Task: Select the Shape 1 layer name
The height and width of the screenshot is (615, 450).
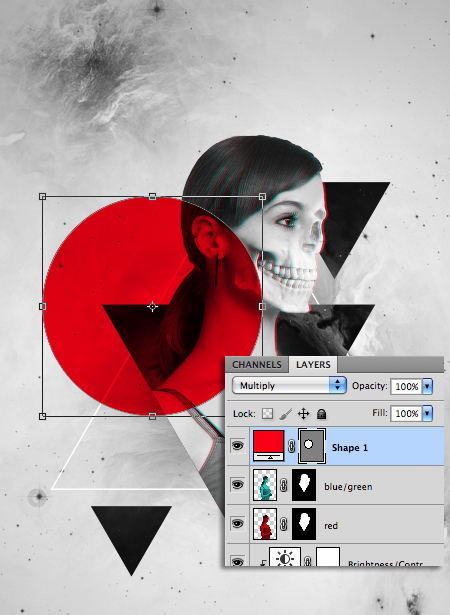Action: pos(350,448)
